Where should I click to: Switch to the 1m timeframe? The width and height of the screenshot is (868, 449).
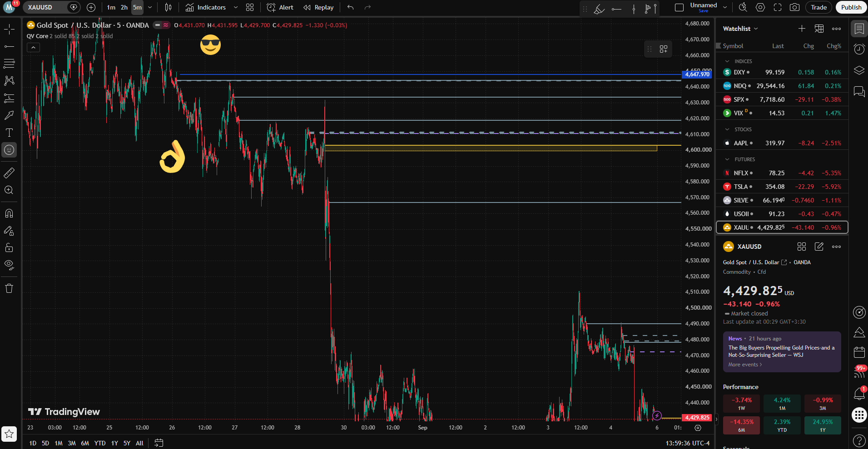click(111, 7)
